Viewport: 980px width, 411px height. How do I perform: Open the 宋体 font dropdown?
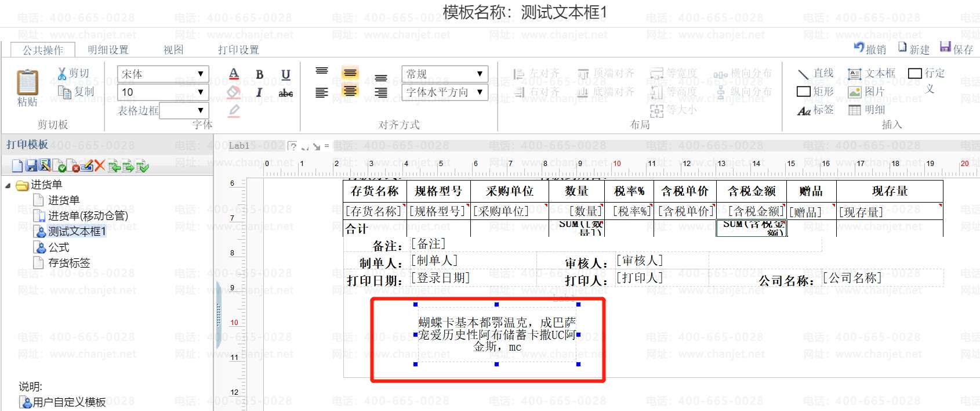(x=163, y=74)
